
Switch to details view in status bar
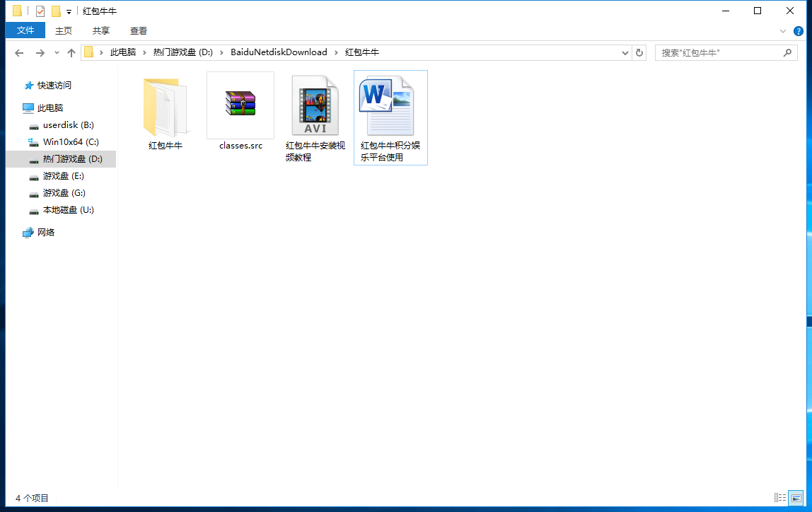coord(780,498)
